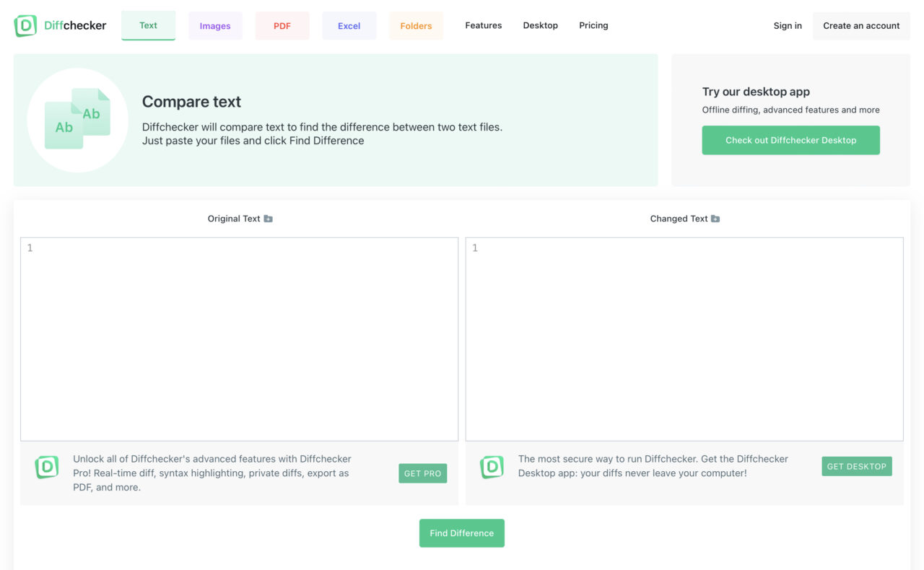
Task: Click Sign in
Action: click(788, 26)
